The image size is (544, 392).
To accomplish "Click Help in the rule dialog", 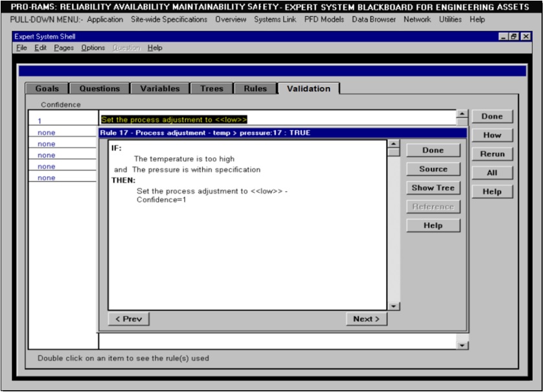I will tap(433, 225).
